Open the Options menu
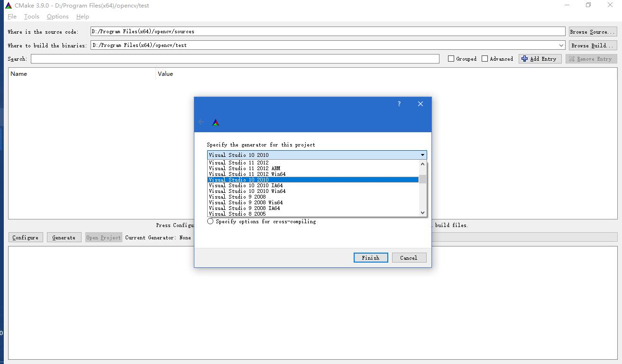 (58, 16)
